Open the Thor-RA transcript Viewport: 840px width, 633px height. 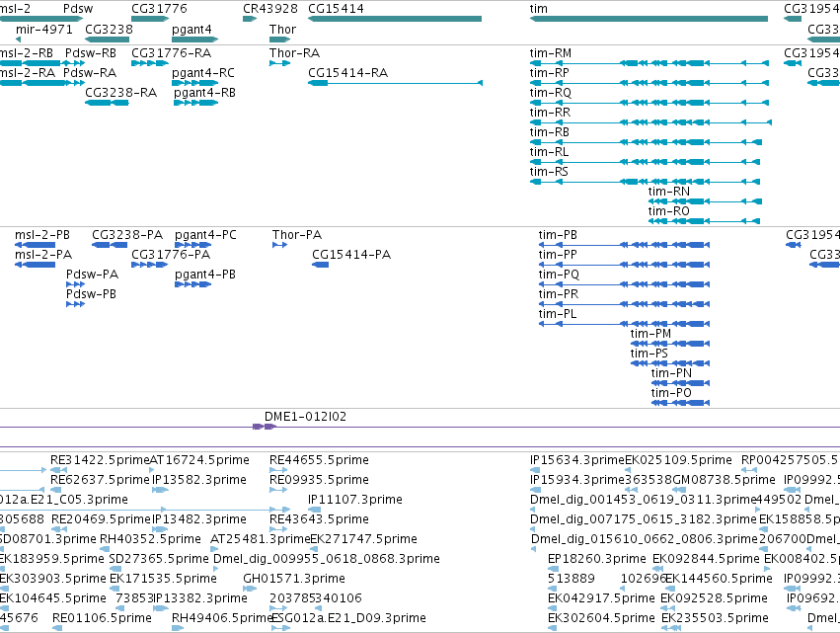[x=279, y=63]
